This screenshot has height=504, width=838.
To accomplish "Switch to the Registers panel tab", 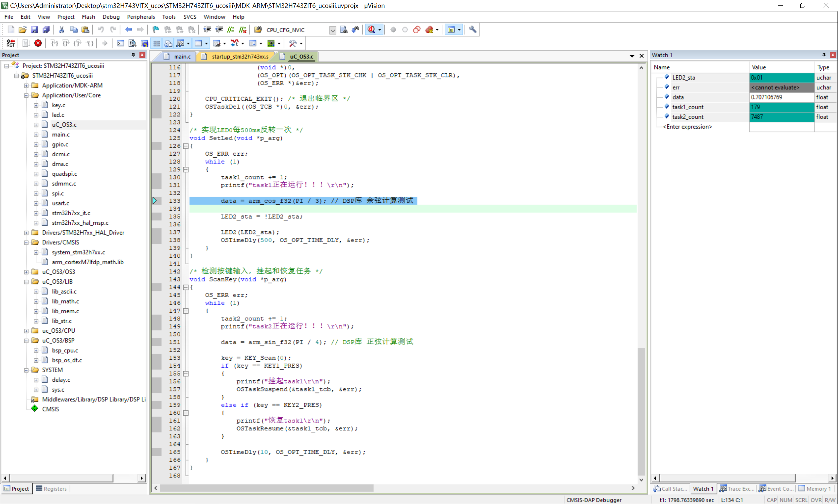I will (51, 489).
